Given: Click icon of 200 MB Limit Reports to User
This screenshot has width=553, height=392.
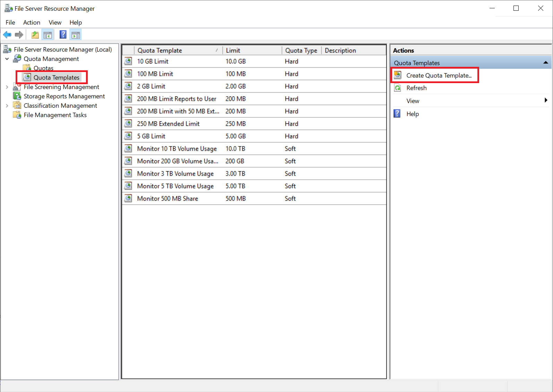Looking at the screenshot, I should [128, 99].
